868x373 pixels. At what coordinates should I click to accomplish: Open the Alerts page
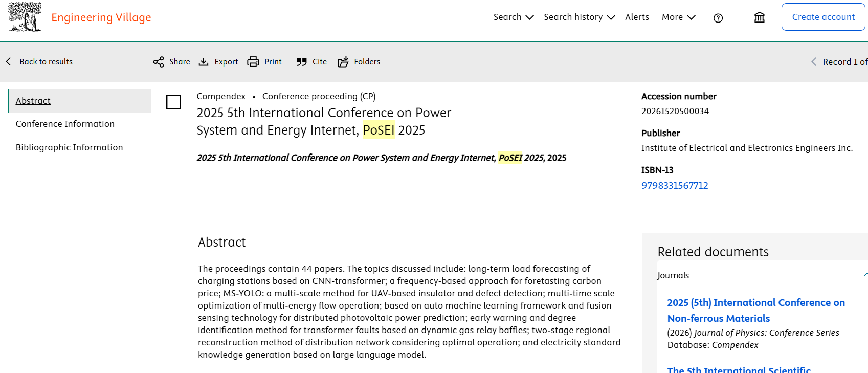tap(637, 17)
